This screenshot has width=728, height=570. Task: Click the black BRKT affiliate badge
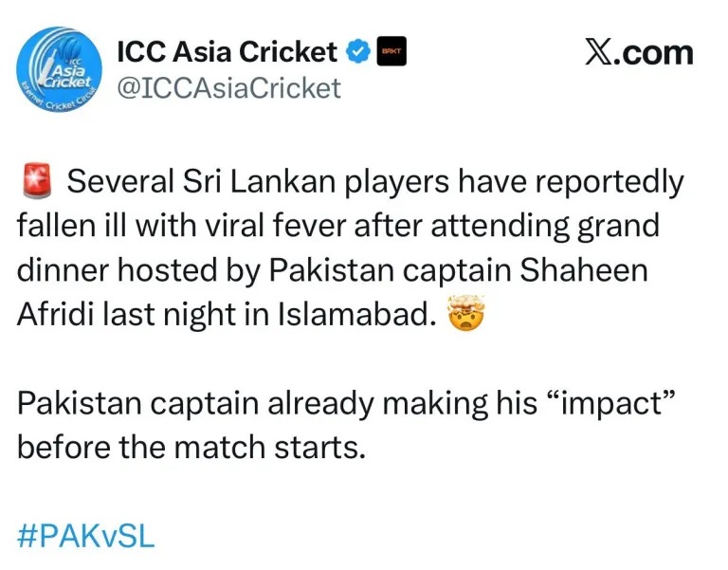coord(391,51)
